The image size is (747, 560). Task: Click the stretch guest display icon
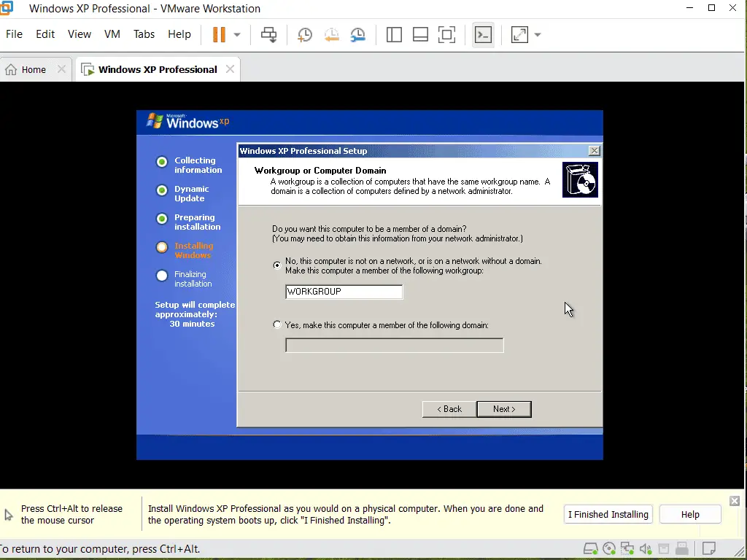tap(519, 34)
